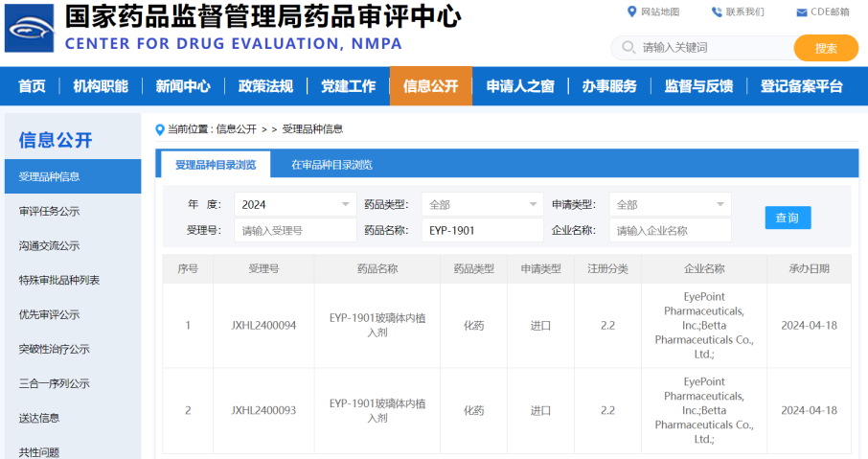Switch to 在审品种目录浏览 tab
Screen dimensions: 868x459
click(x=331, y=165)
